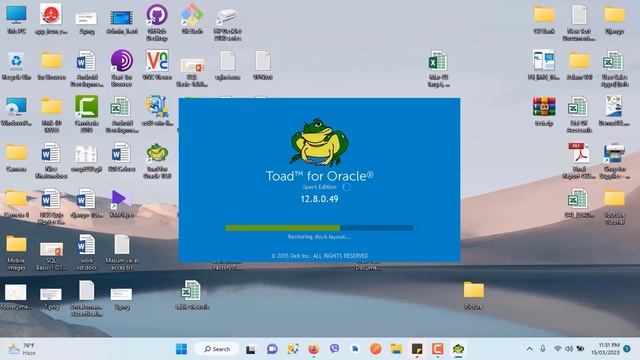640x360 pixels.
Task: Open the Picture folder below splash screen
Action: 473,295
